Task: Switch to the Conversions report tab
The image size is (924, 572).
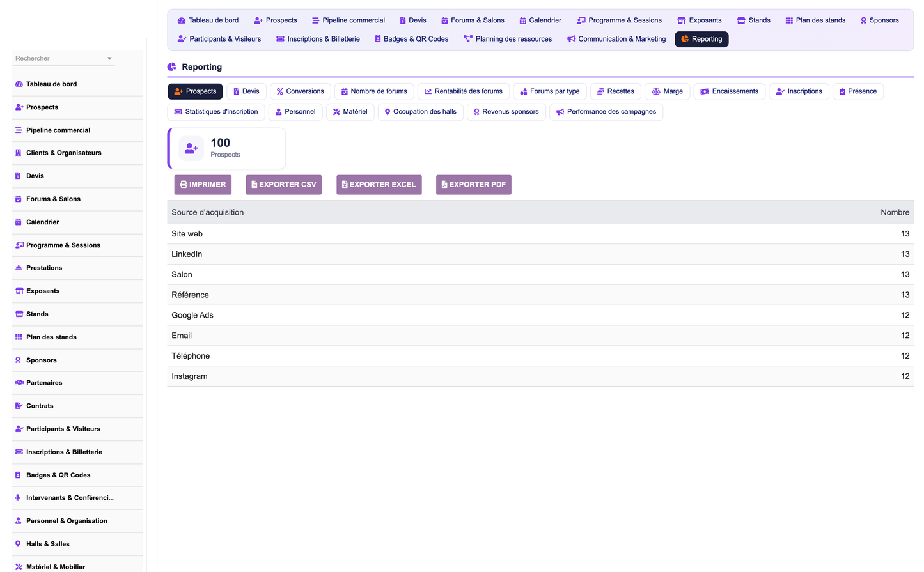Action: pos(301,91)
